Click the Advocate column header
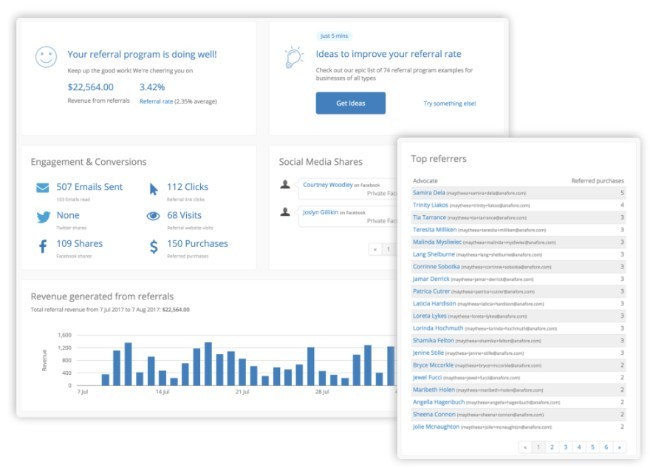This screenshot has width=650, height=468. (425, 181)
